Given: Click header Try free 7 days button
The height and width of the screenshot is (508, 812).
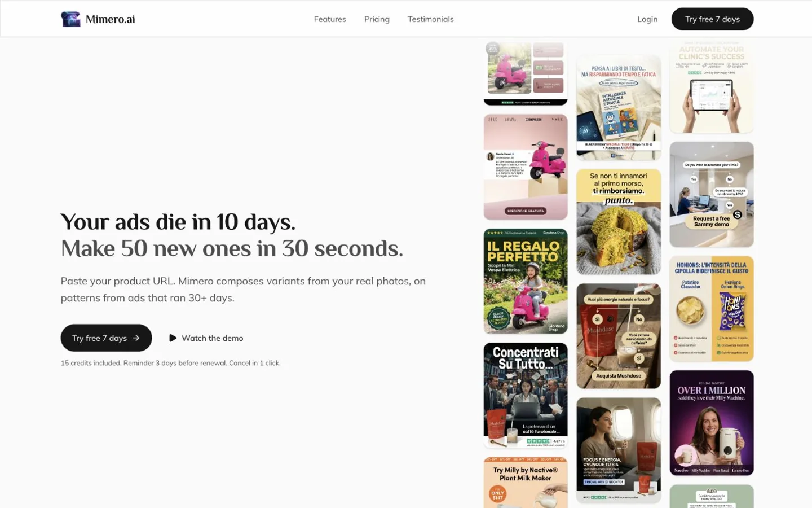Looking at the screenshot, I should coord(712,19).
